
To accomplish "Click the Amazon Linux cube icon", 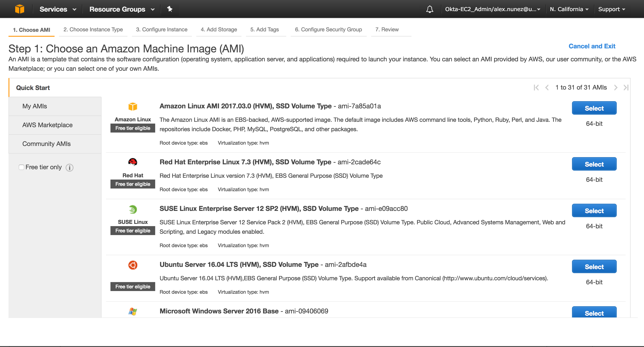I will tap(133, 106).
